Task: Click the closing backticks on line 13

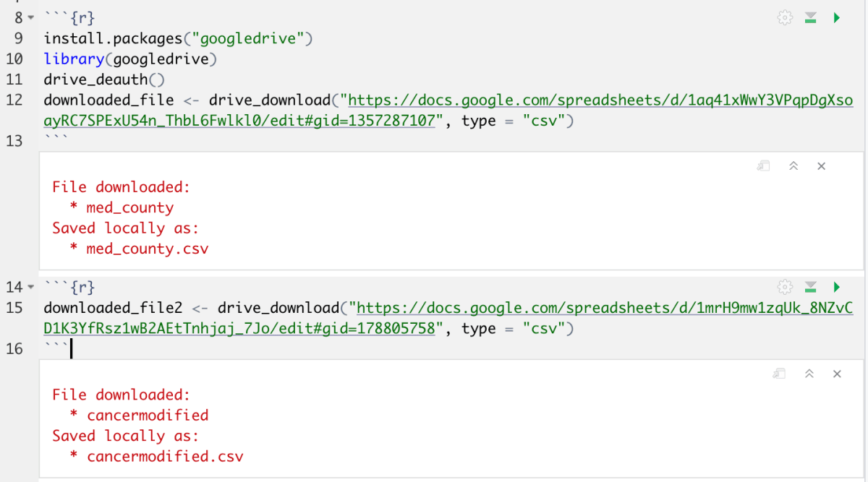Action: [x=56, y=138]
